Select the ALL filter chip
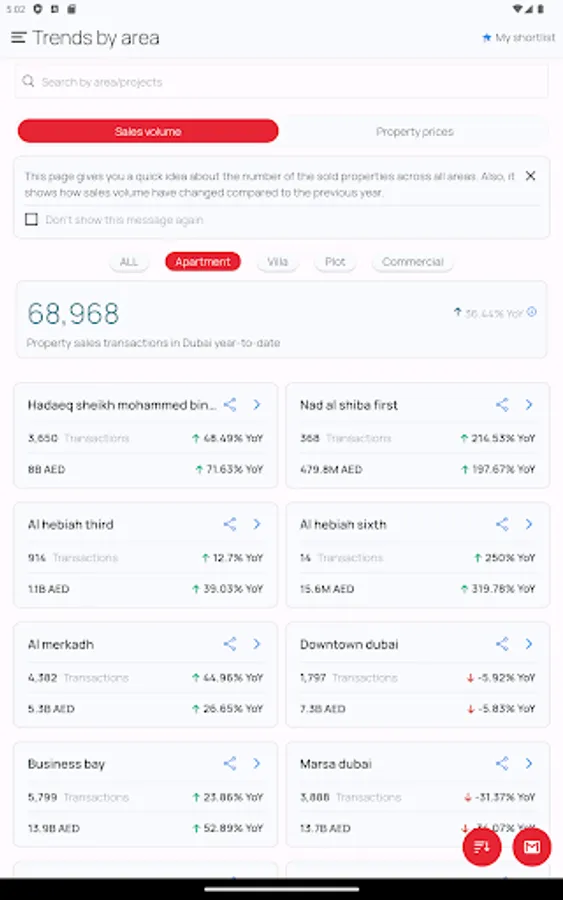Image resolution: width=563 pixels, height=900 pixels. (x=129, y=262)
